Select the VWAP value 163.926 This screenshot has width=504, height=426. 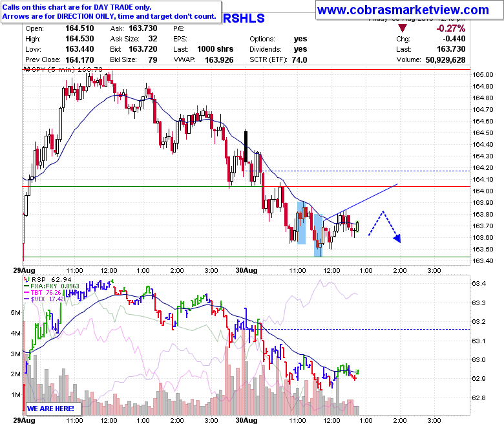click(x=219, y=60)
